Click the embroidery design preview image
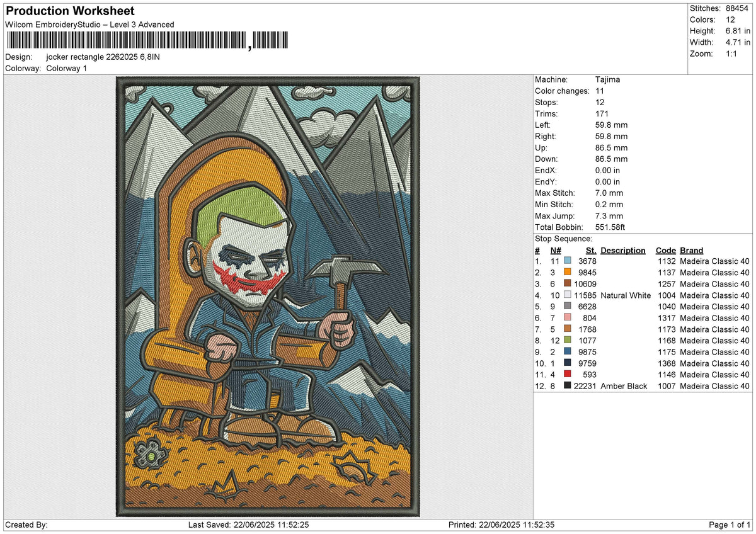 [x=268, y=297]
